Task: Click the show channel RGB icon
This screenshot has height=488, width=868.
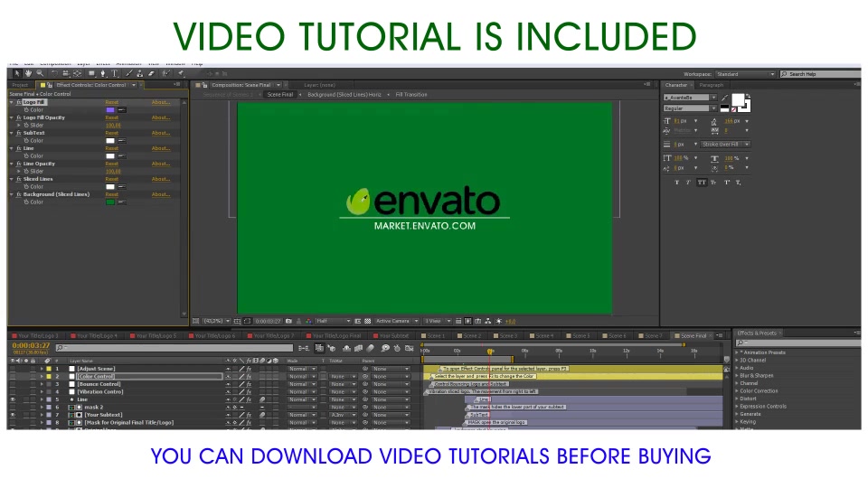Action: click(x=308, y=321)
